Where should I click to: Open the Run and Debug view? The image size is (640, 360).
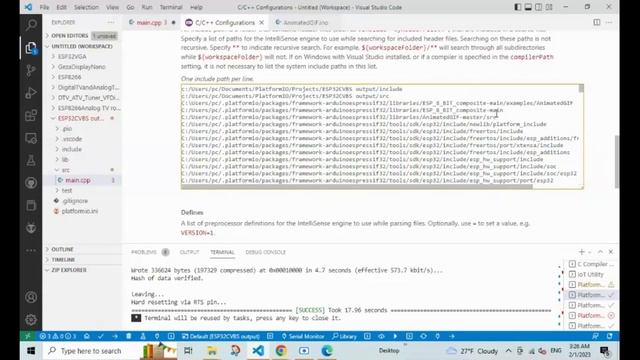click(x=31, y=93)
